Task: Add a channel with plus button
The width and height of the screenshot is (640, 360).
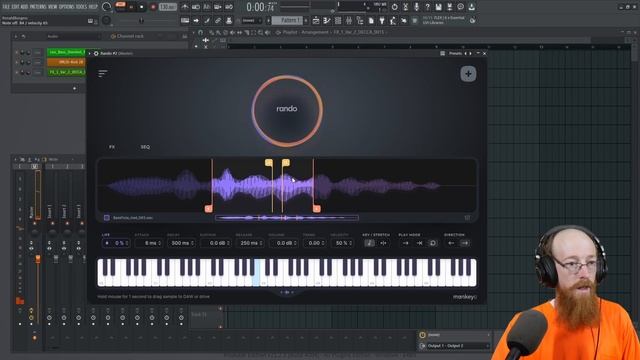Action: pos(74,88)
